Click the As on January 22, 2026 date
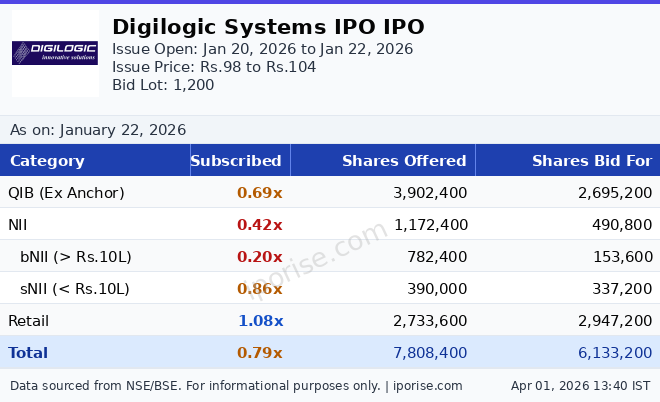 click(x=98, y=130)
